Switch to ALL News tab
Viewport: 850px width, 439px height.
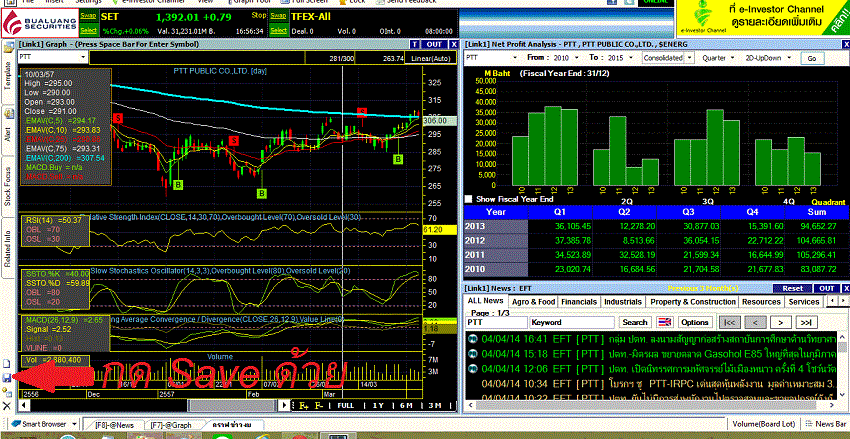click(486, 301)
